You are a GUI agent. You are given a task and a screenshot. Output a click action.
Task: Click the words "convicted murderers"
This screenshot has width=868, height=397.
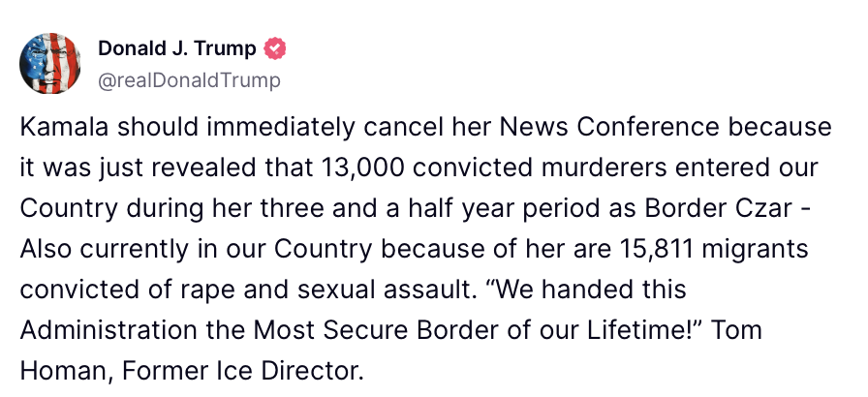click(x=540, y=168)
